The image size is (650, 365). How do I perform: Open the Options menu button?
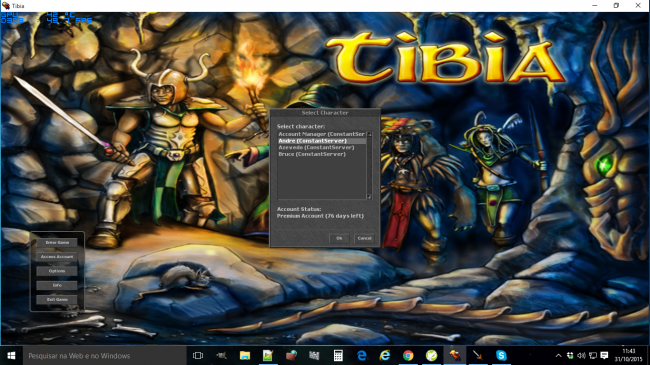57,271
